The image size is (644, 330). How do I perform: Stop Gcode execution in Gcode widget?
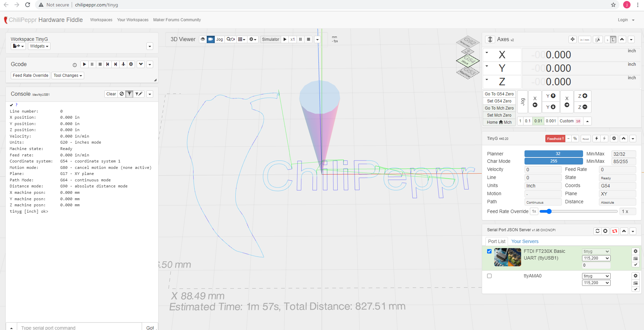point(100,64)
